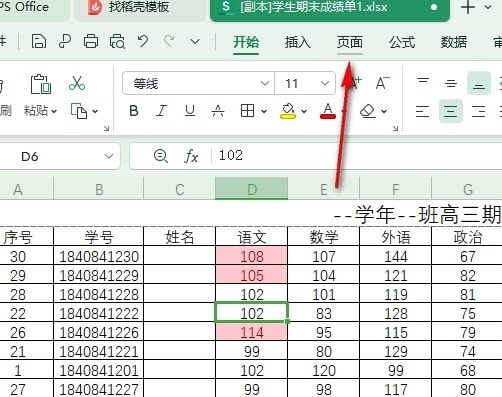
Task: Click the 数学 header cell
Action: (x=324, y=237)
